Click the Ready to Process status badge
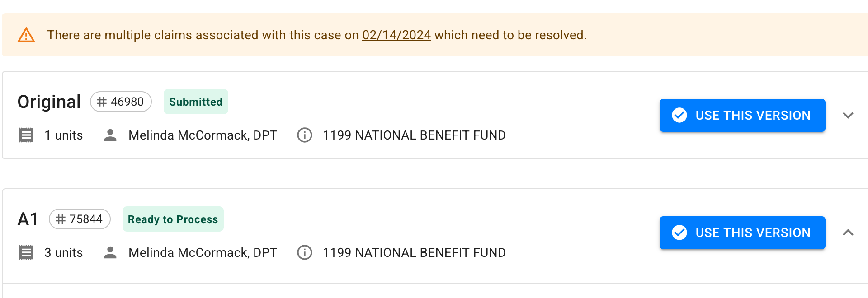Image resolution: width=868 pixels, height=298 pixels. click(173, 219)
